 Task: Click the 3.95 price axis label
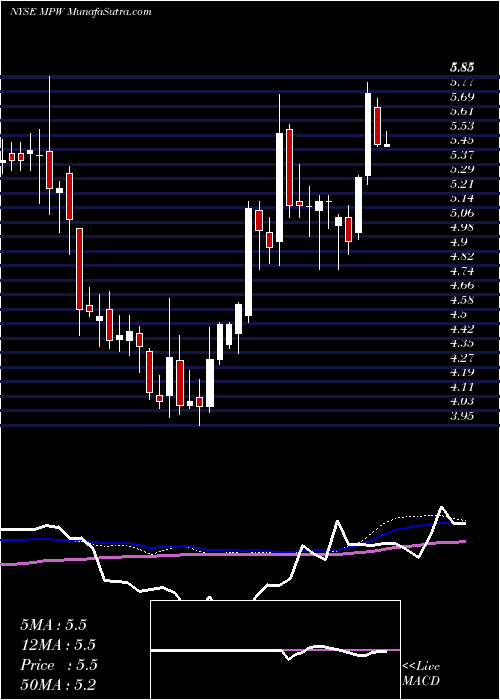(x=462, y=416)
